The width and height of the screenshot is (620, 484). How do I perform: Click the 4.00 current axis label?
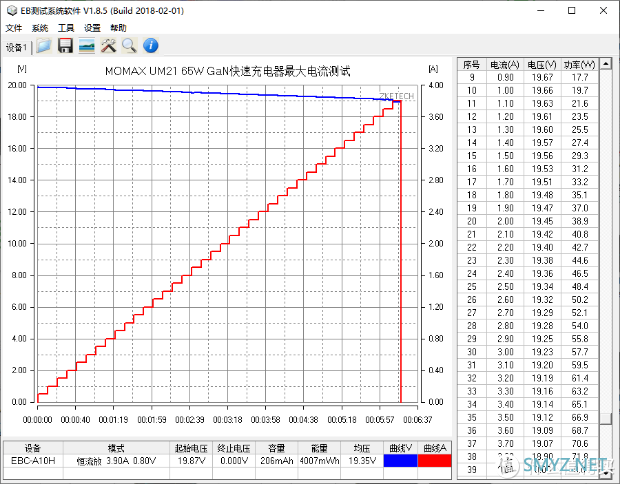tap(436, 85)
